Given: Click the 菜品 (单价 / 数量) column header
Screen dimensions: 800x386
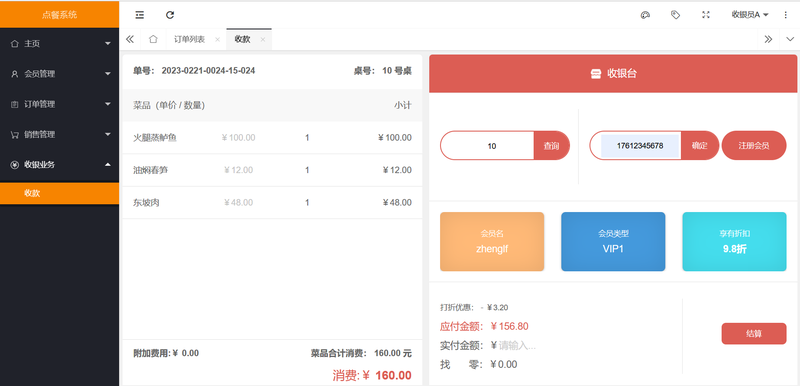Looking at the screenshot, I should coord(169,106).
